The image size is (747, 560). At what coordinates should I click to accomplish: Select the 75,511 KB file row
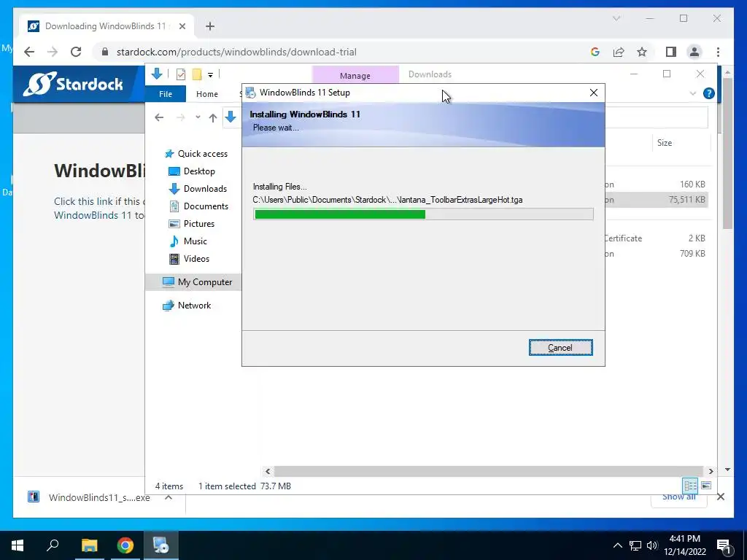657,200
